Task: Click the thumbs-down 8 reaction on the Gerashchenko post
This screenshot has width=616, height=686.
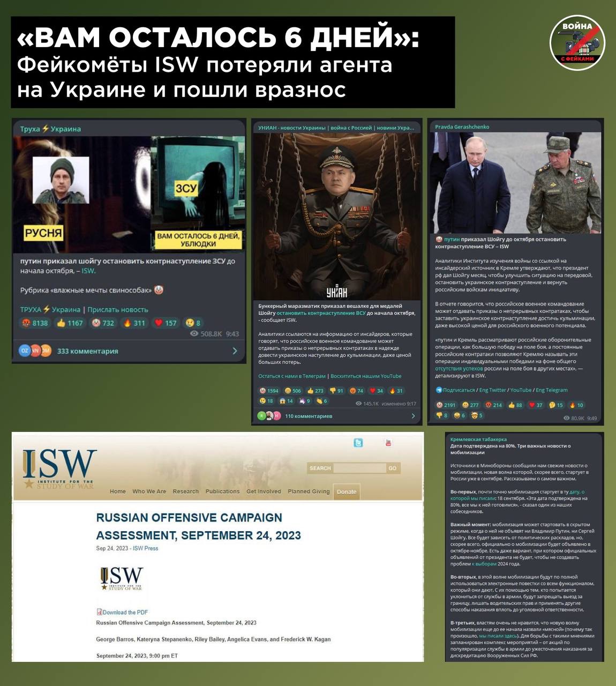Action: (442, 415)
